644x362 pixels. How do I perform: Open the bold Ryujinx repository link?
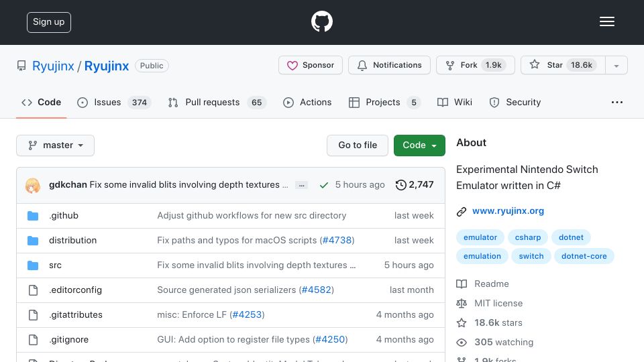pos(107,66)
